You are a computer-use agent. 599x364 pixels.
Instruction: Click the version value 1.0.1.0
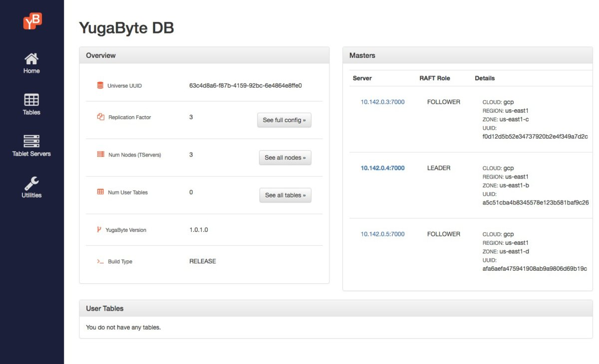(199, 230)
